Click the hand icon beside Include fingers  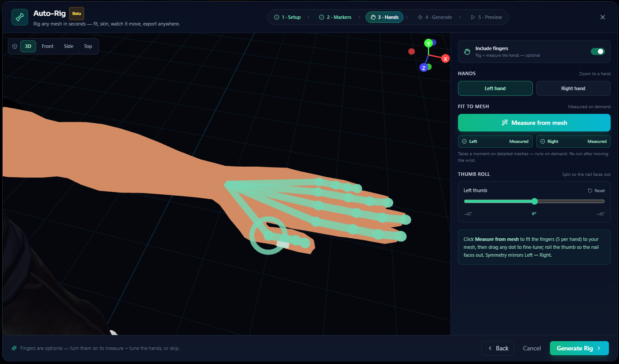(x=467, y=51)
